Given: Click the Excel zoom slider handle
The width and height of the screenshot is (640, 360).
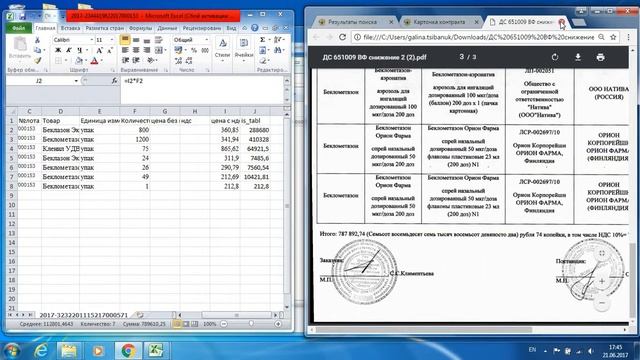Looking at the screenshot, I should (251, 324).
